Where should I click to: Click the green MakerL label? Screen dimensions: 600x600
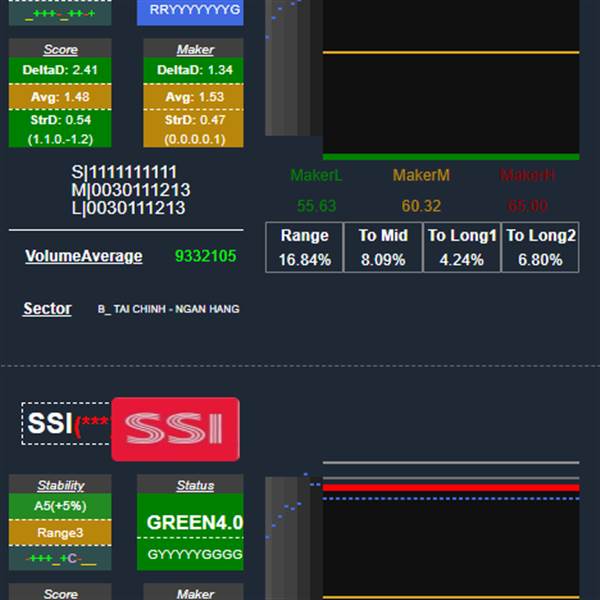coord(316,175)
